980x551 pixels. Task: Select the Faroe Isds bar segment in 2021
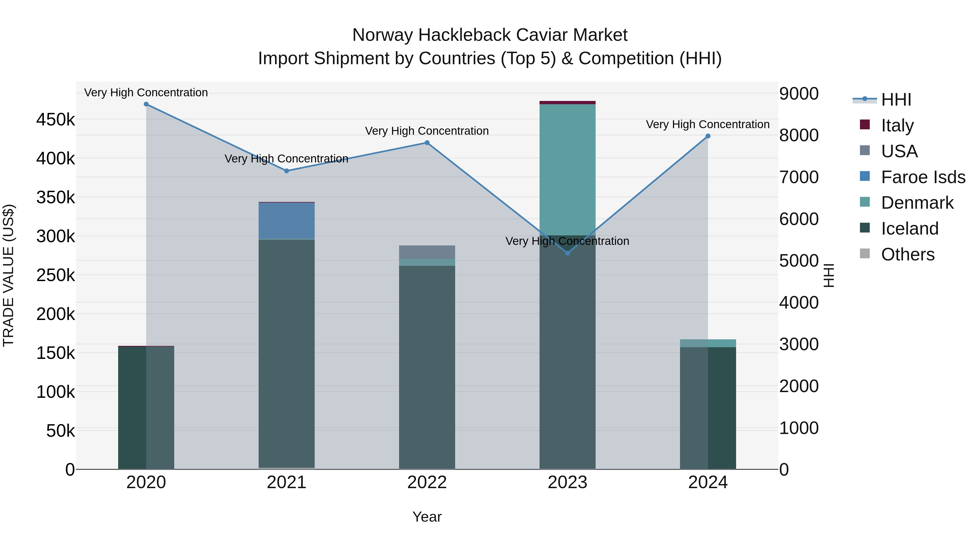[x=287, y=221]
